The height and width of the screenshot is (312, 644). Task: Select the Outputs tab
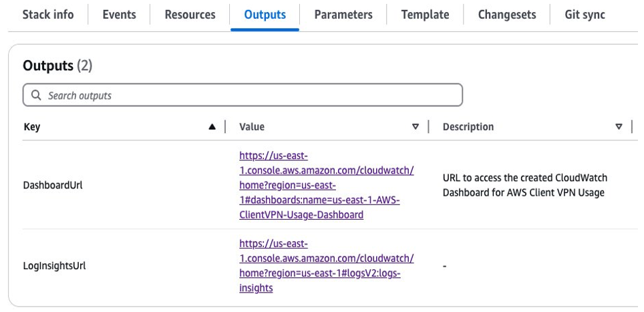[x=265, y=15]
